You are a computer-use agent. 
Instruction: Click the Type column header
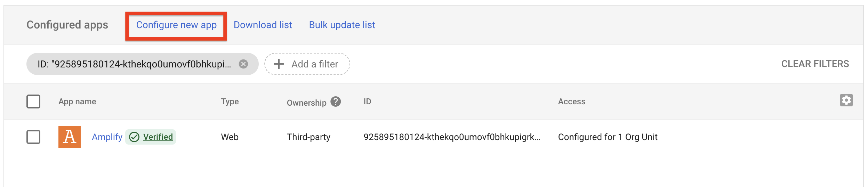tap(230, 101)
